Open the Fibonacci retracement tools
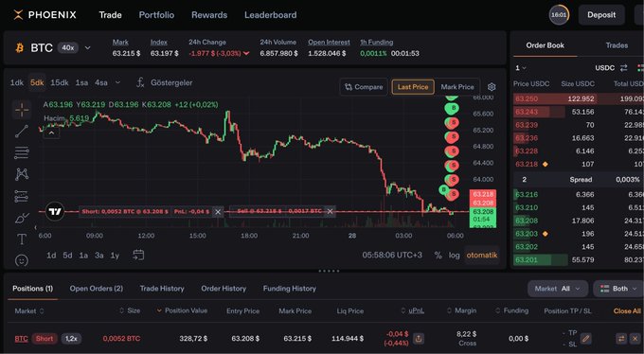This screenshot has width=644, height=354. 22,152
